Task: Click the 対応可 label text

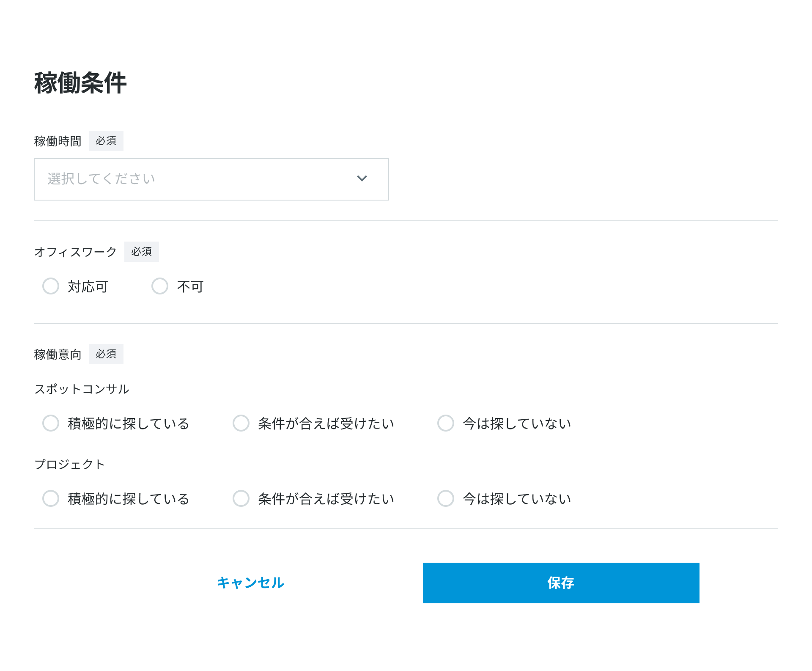Action: [x=88, y=287]
